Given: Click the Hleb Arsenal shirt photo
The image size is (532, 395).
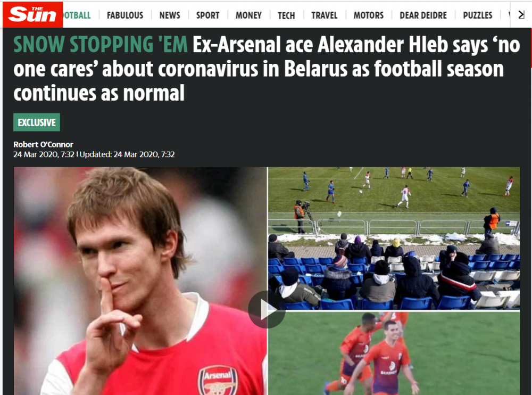Looking at the screenshot, I should pos(140,281).
